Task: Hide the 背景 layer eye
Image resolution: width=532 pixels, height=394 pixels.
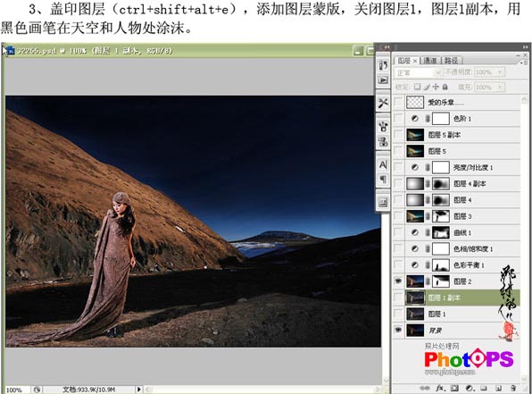Action: (398, 330)
